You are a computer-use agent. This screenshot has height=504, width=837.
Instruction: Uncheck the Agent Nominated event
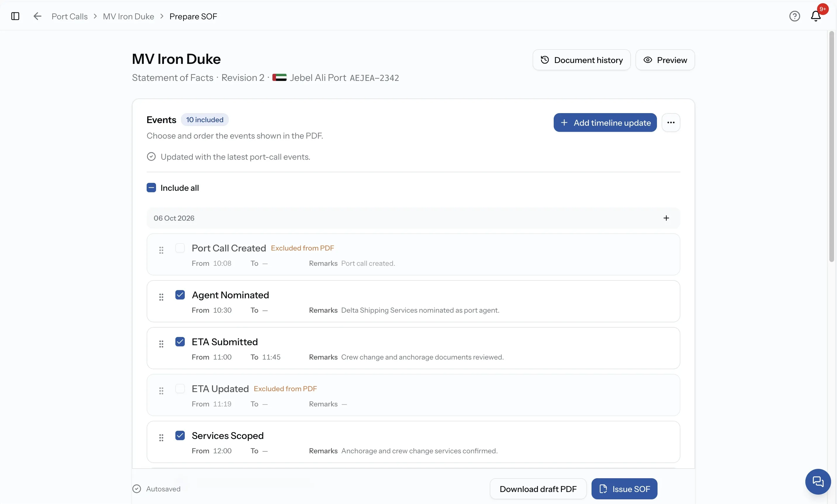pos(180,295)
